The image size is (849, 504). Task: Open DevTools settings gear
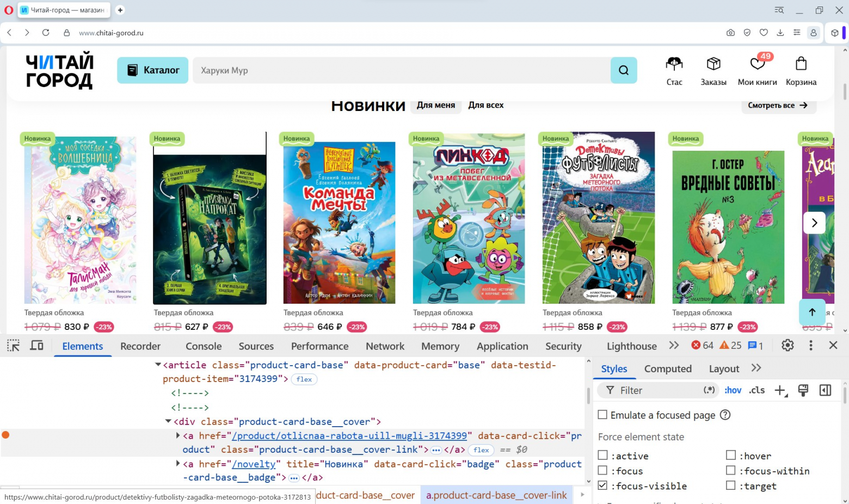tap(788, 345)
